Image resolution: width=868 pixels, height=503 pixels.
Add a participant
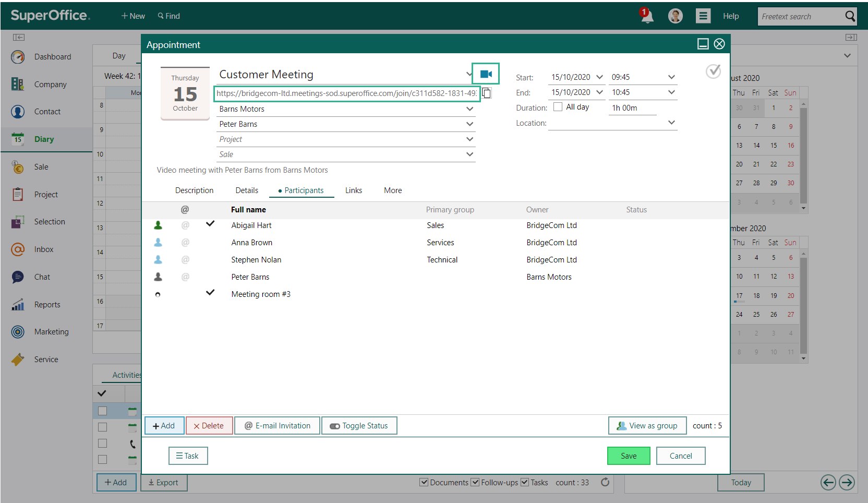click(164, 426)
